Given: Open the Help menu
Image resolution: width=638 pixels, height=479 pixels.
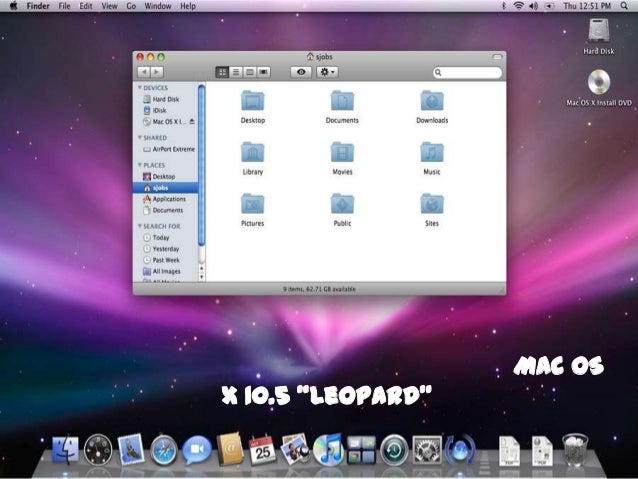Looking at the screenshot, I should pos(188,6).
